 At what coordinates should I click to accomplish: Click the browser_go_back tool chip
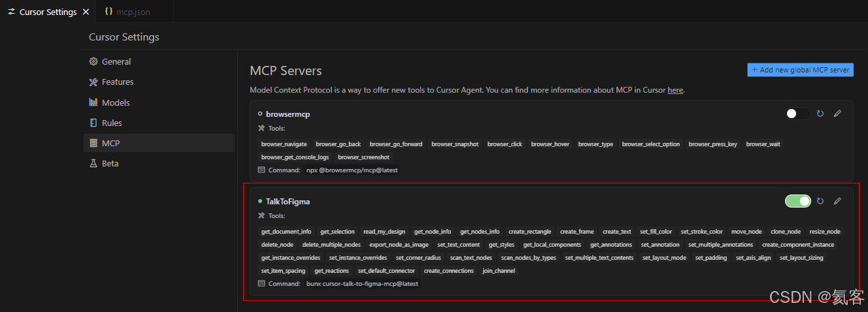[338, 144]
